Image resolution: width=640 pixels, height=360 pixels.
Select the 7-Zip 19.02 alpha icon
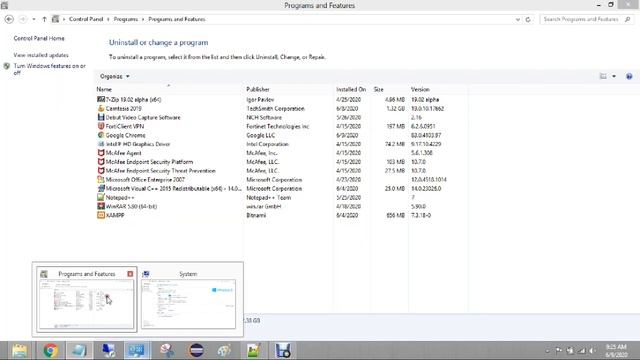coord(101,99)
